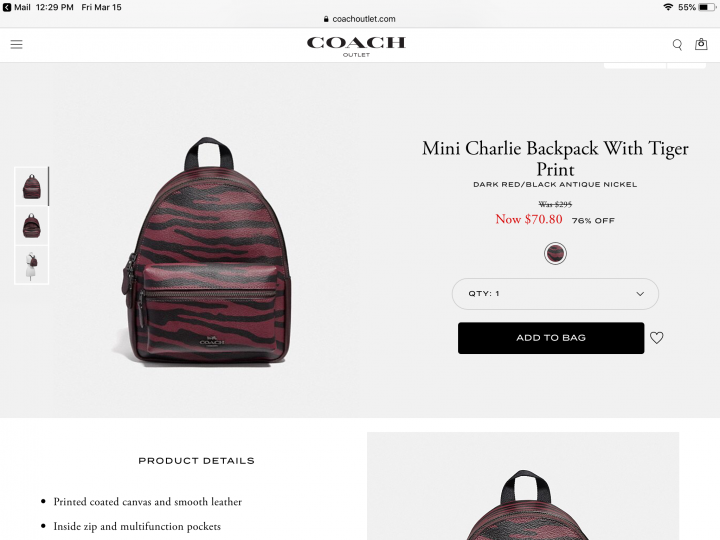Add item to wishlist with heart icon
This screenshot has width=720, height=540.
(x=657, y=338)
